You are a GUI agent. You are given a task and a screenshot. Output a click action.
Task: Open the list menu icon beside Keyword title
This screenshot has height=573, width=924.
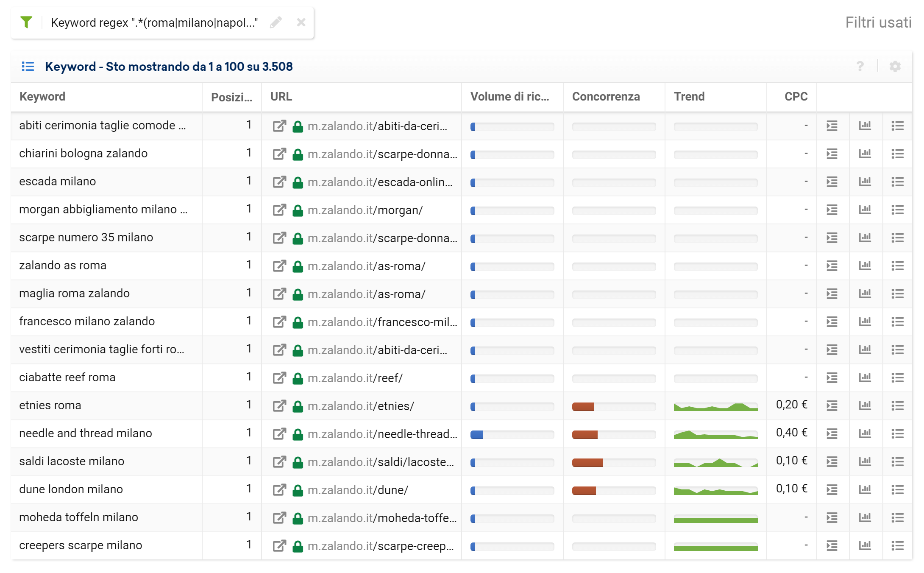[28, 67]
